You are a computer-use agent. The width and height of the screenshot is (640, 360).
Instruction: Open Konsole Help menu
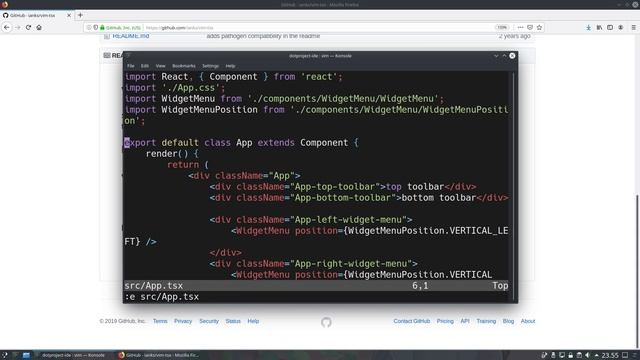[230, 66]
